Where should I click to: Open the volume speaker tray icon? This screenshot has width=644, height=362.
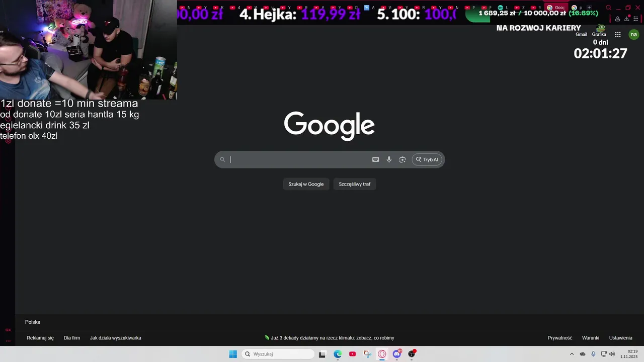tap(612, 354)
